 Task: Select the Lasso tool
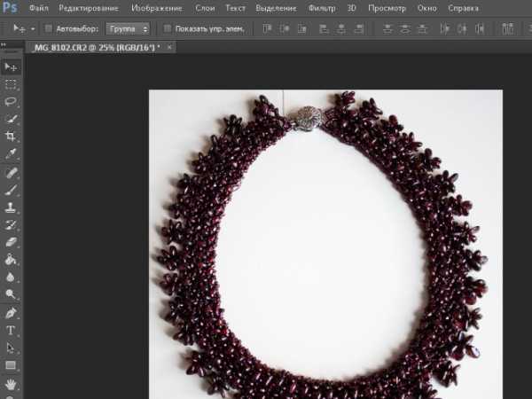point(11,101)
